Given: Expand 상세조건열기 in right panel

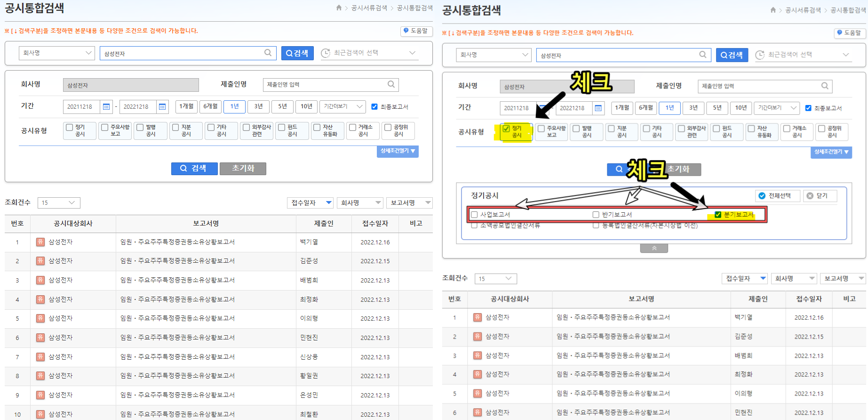Looking at the screenshot, I should (831, 152).
